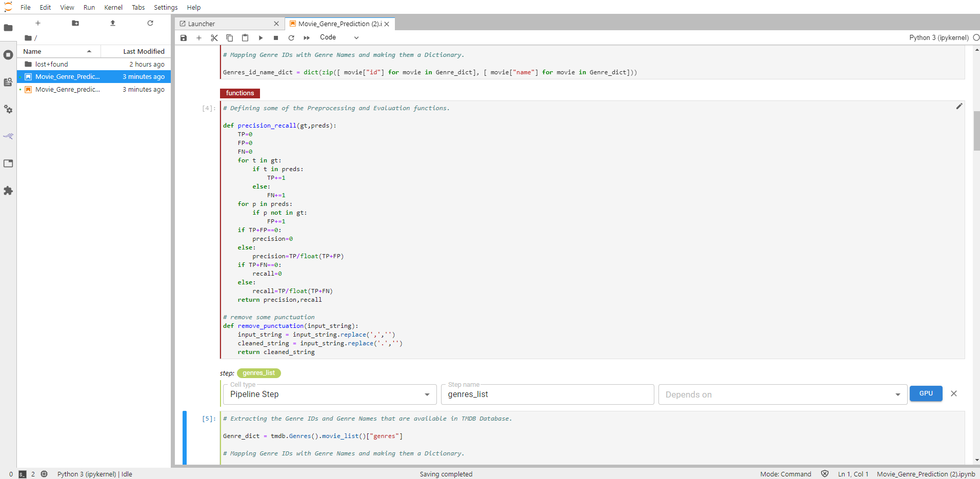Run the selected cell
Image resolution: width=980 pixels, height=479 pixels.
coord(261,37)
